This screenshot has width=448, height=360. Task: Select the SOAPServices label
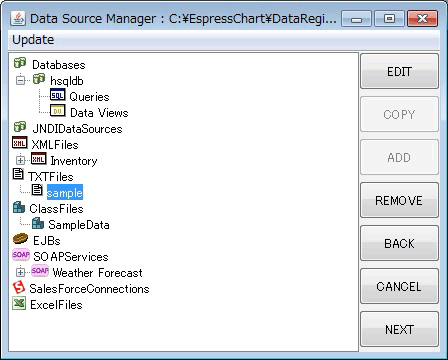[x=71, y=257]
